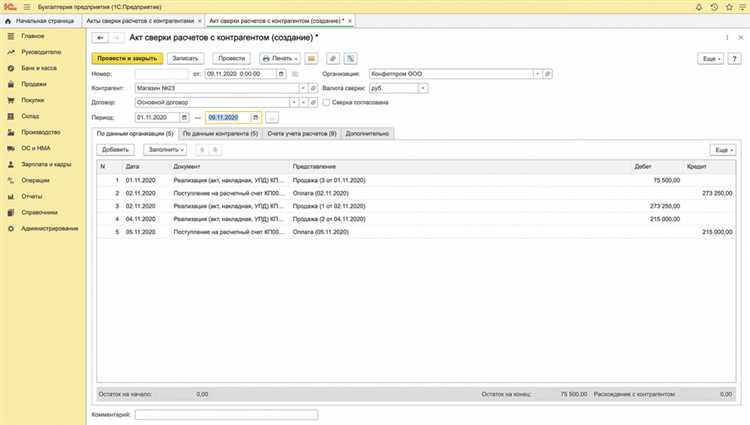Open the Договор link icon
The image size is (750, 425).
pos(313,103)
